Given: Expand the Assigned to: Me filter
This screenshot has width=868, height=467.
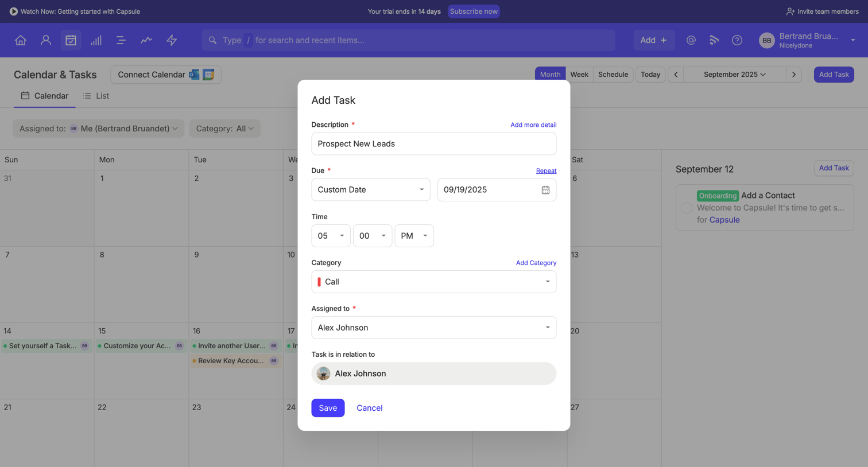Looking at the screenshot, I should 99,129.
